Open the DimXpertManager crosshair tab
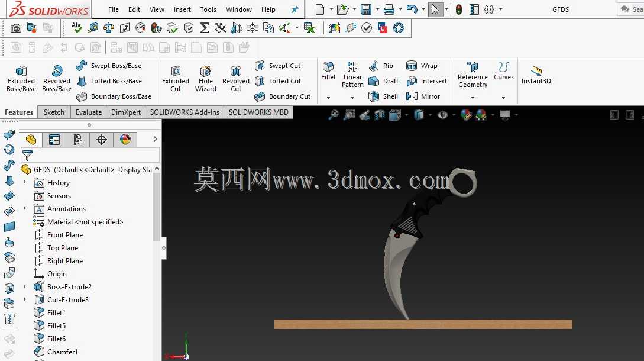 pyautogui.click(x=102, y=140)
